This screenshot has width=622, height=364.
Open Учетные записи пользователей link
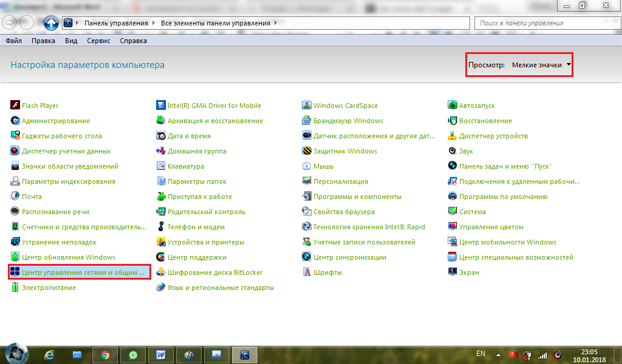click(364, 242)
